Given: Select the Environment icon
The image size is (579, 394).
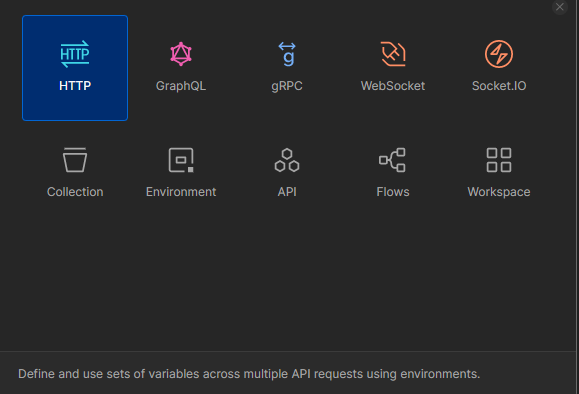Looking at the screenshot, I should 181,160.
